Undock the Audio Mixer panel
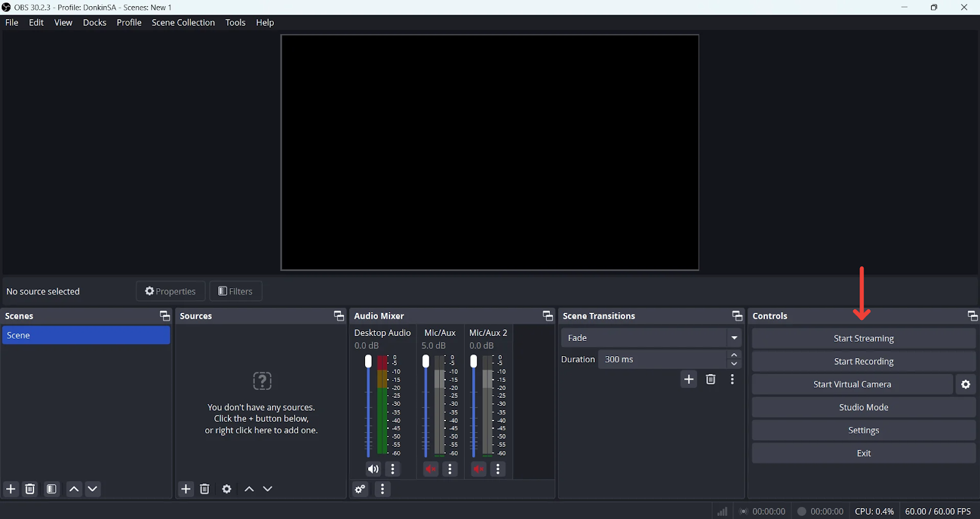This screenshot has height=519, width=980. (x=548, y=316)
